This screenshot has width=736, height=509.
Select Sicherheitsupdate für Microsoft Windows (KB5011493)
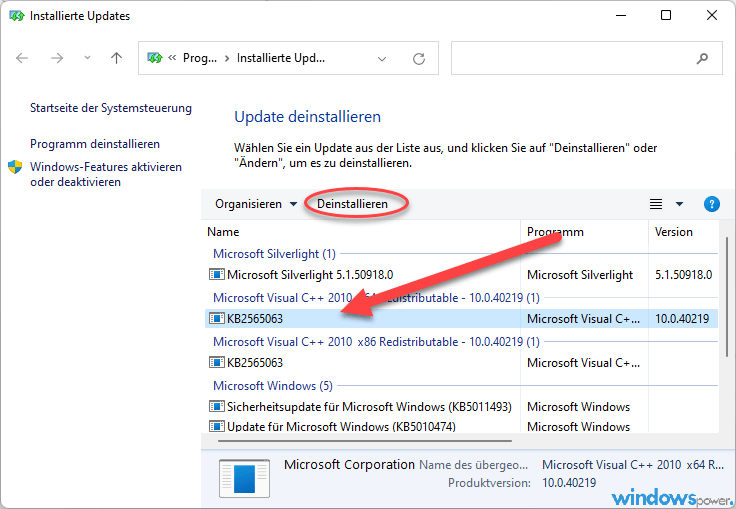[462, 407]
